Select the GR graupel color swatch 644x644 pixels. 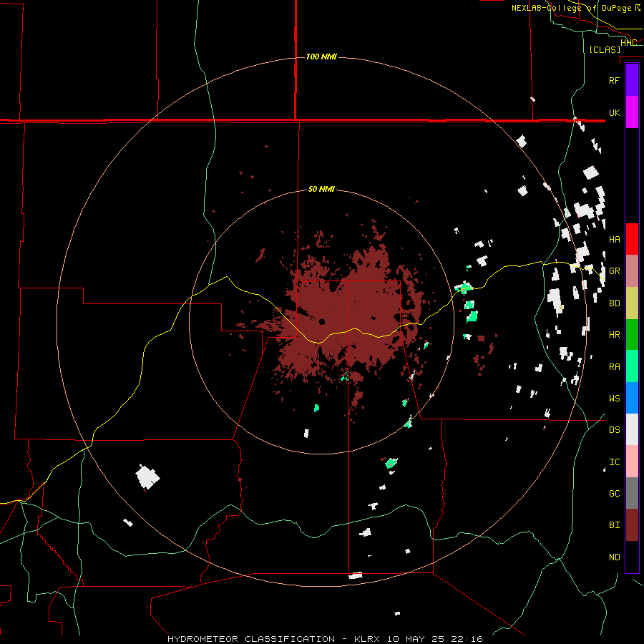pyautogui.click(x=632, y=271)
